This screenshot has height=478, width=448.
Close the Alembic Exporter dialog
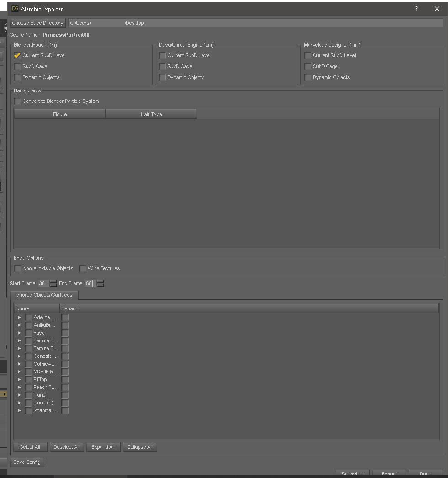pos(437,9)
